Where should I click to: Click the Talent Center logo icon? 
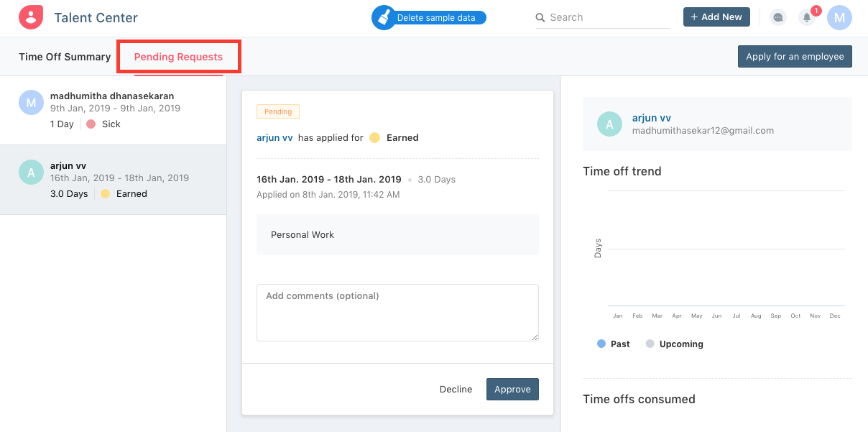tap(30, 17)
